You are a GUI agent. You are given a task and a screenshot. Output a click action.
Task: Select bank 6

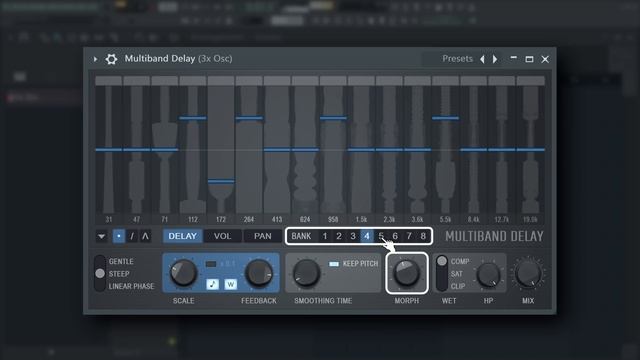[x=395, y=236]
